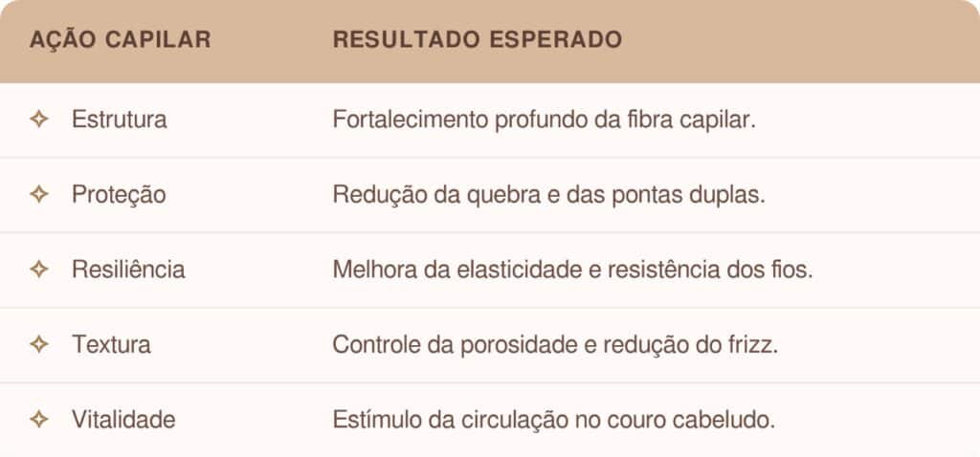This screenshot has width=980, height=457.
Task: Click the text about Fortalecimento profundo da fibra
Action: pos(545,120)
